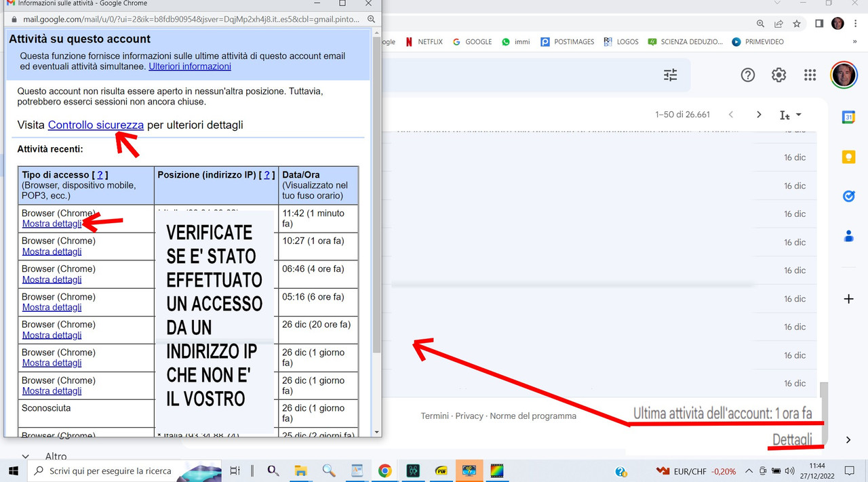Share this page icon in address bar
Screen dimensions: 868x482
(778, 24)
